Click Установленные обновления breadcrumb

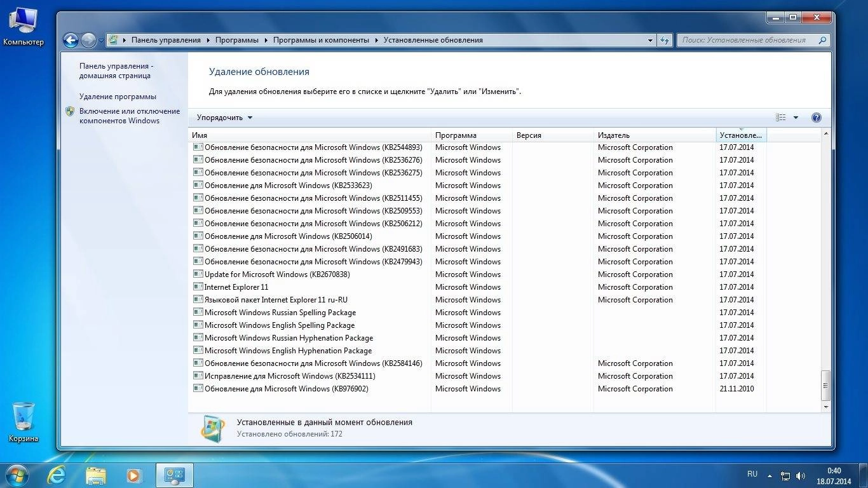point(433,40)
